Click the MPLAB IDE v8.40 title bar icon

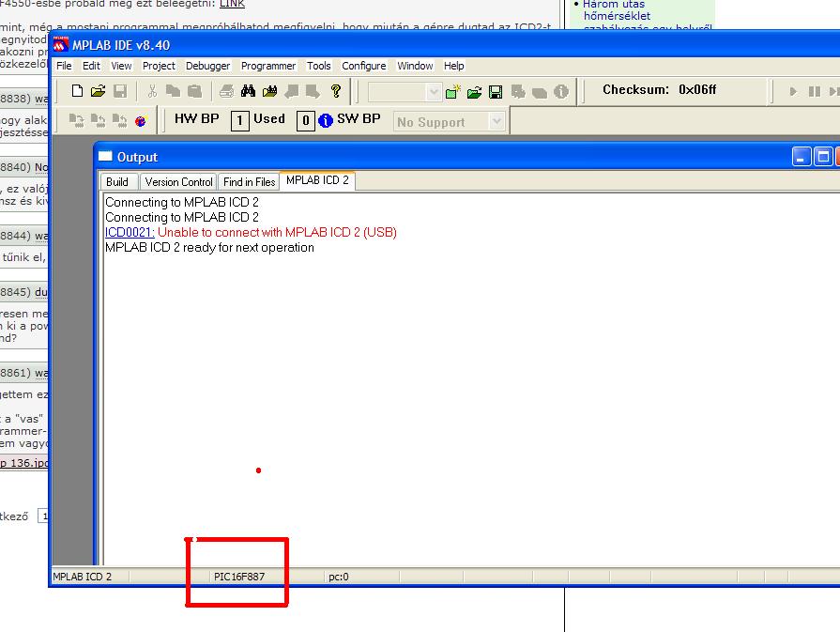[x=60, y=44]
